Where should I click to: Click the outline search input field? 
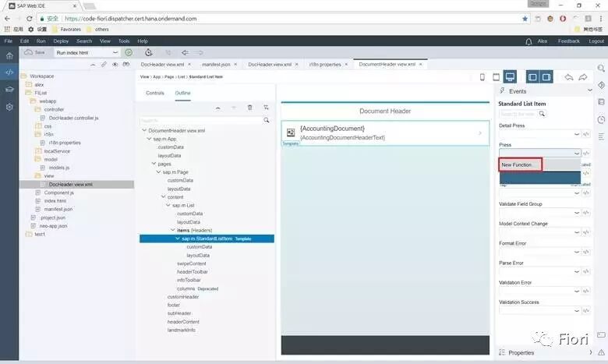[x=201, y=120]
